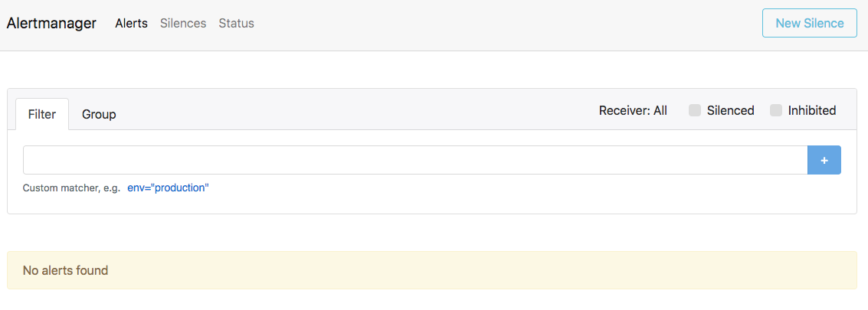
Task: Click the plus icon to add matcher
Action: pyautogui.click(x=824, y=160)
